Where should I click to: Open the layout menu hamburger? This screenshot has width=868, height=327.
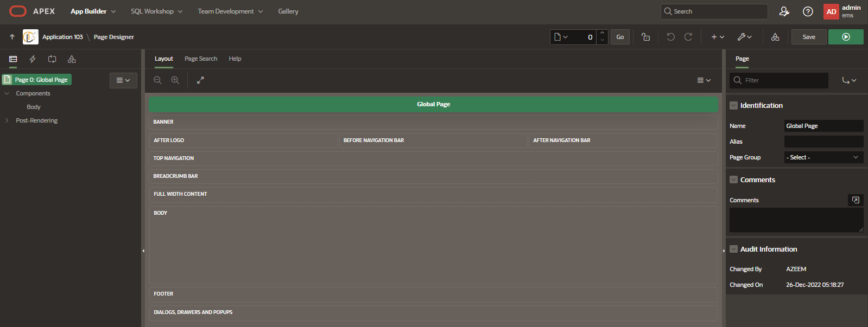pos(704,80)
